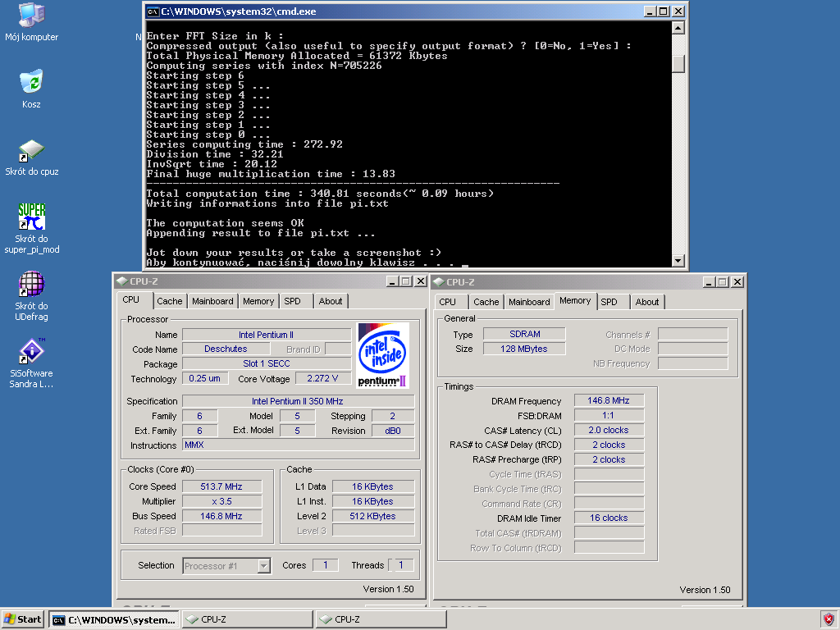Click the Slot 1 SECC package value

coord(267,363)
